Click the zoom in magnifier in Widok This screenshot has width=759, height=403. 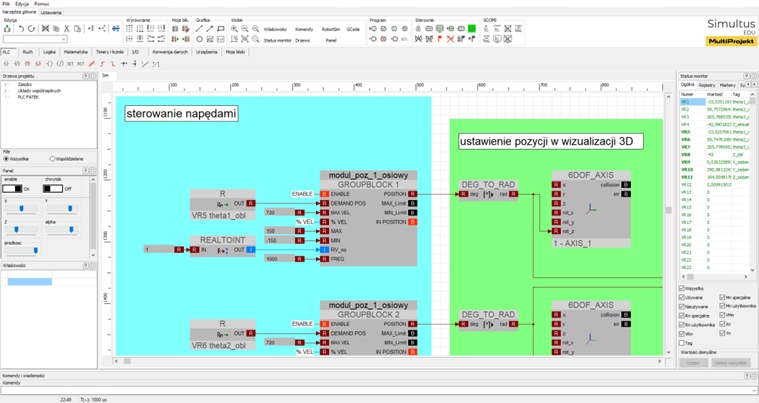pyautogui.click(x=235, y=29)
